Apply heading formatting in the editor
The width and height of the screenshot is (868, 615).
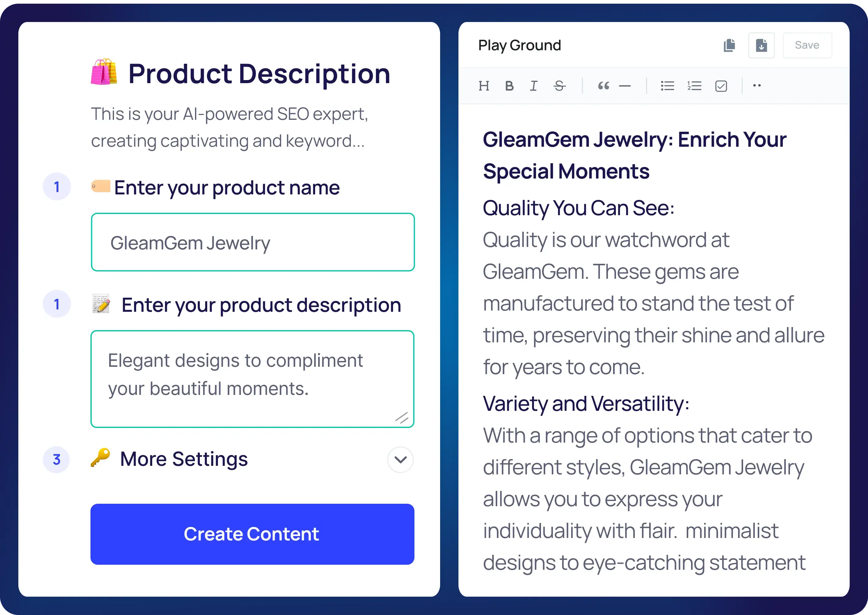pyautogui.click(x=484, y=86)
